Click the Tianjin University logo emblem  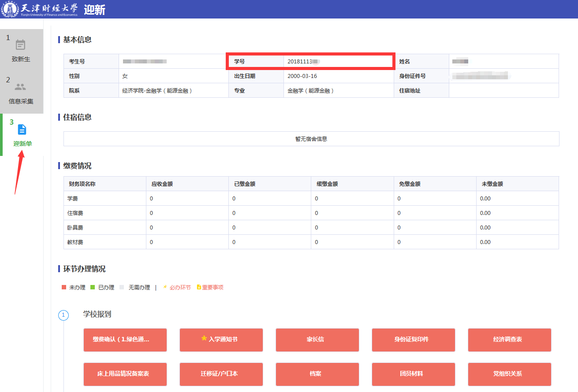click(x=11, y=9)
